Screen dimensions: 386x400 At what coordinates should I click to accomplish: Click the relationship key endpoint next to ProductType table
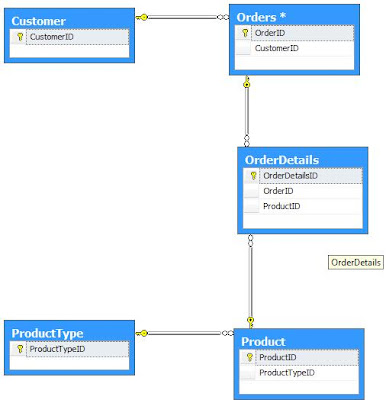142,333
